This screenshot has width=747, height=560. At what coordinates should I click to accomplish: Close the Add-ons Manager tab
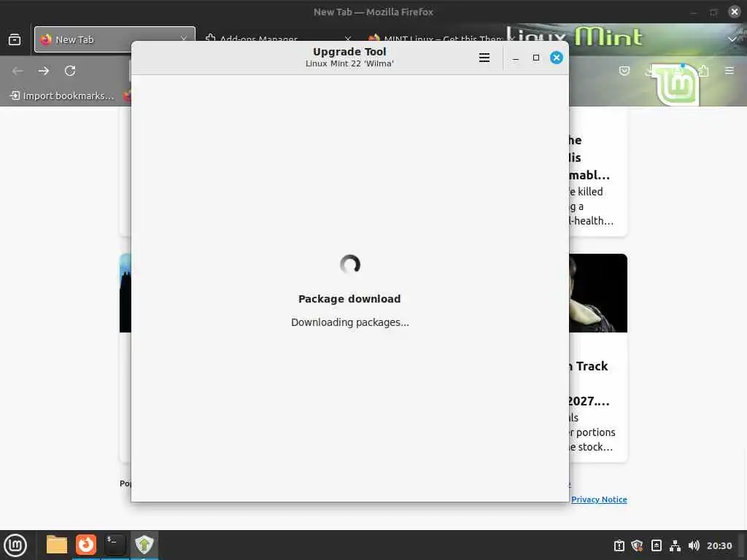tap(348, 39)
